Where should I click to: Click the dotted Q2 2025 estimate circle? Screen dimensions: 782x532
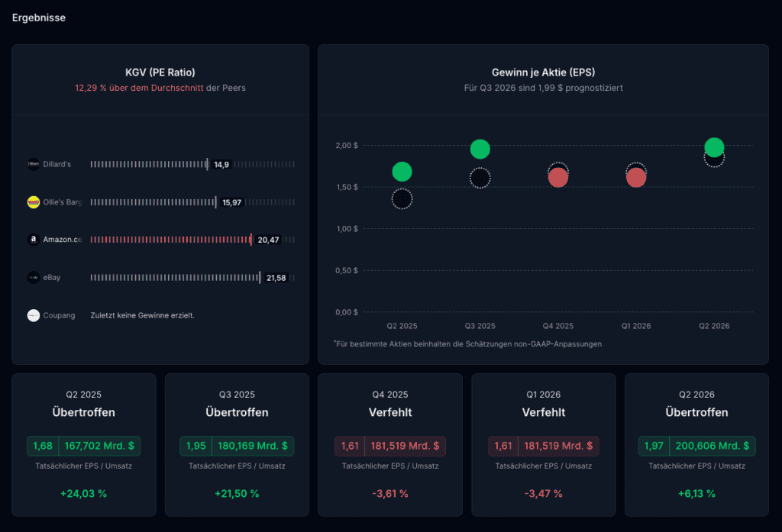[402, 199]
